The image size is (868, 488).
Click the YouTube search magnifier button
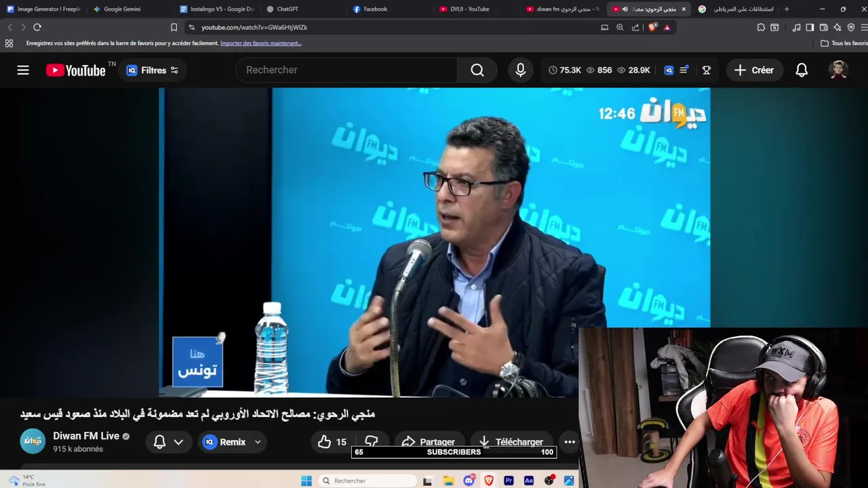[477, 70]
